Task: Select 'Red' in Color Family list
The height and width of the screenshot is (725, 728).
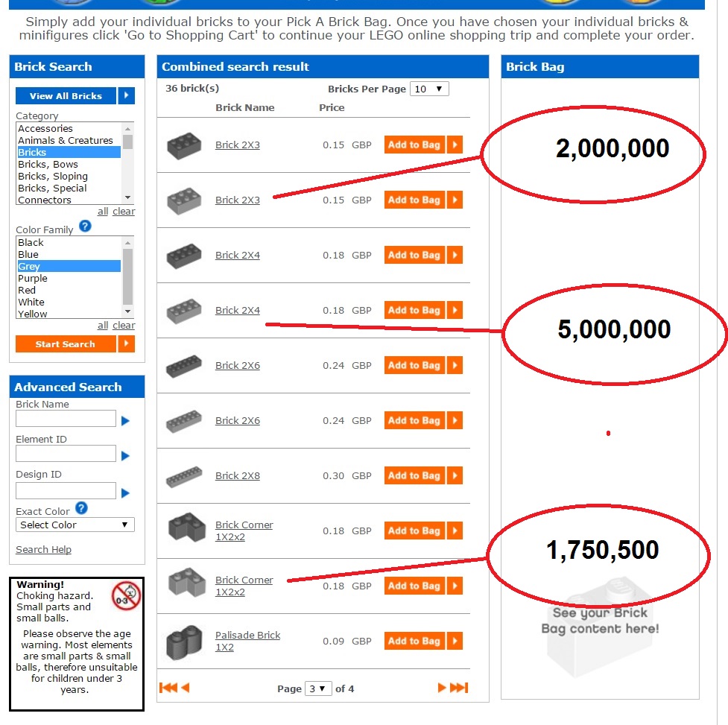Action: click(27, 291)
